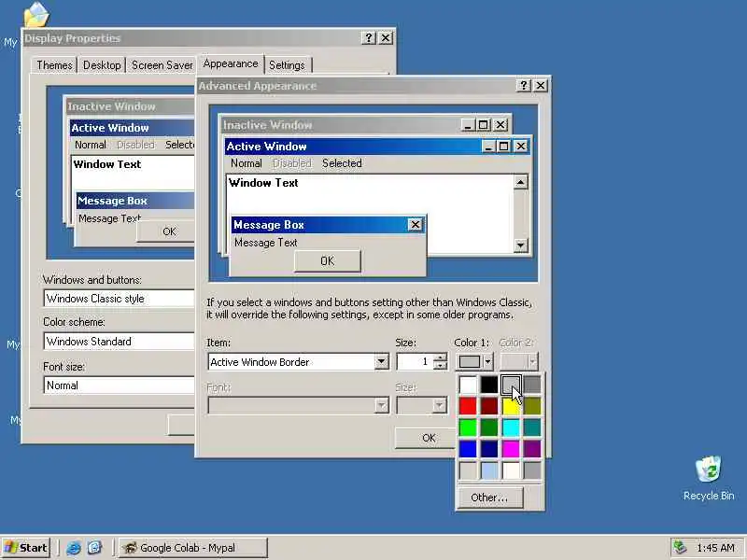The image size is (747, 560).
Task: Choose the bright red swatch
Action: point(468,406)
